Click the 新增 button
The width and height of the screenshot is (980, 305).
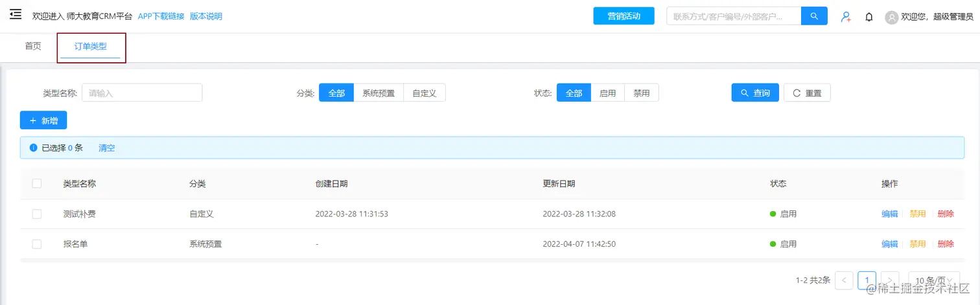[43, 120]
